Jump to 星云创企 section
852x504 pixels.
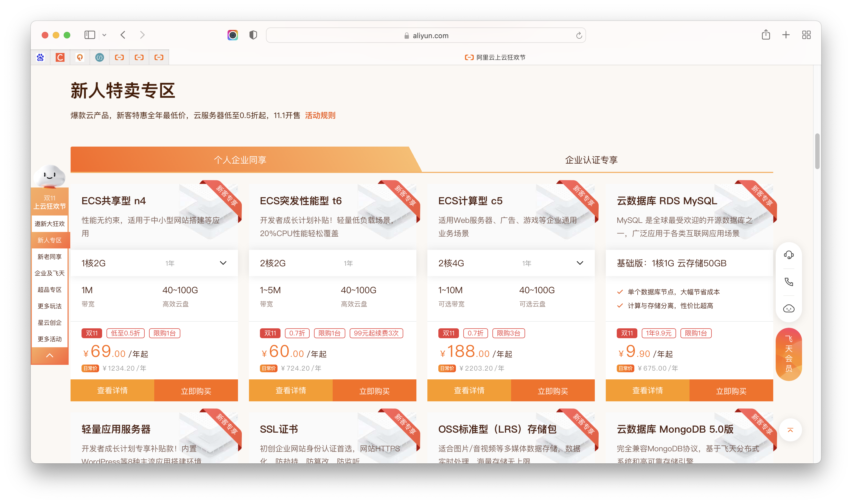coord(50,323)
